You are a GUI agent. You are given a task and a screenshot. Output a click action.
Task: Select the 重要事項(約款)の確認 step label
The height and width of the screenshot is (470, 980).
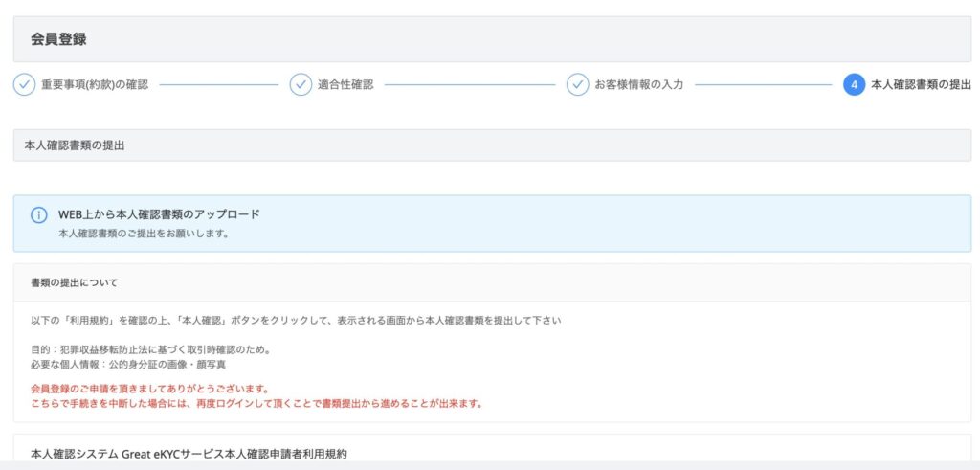point(95,84)
